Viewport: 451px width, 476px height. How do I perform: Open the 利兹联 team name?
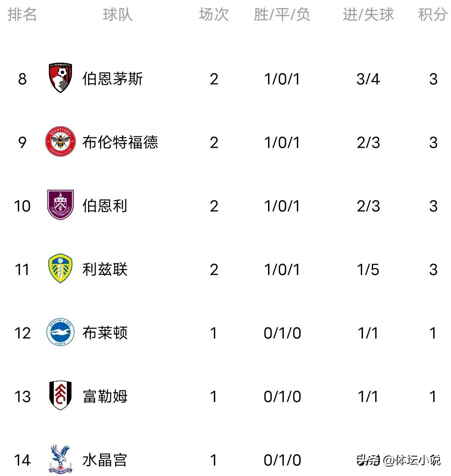105,269
